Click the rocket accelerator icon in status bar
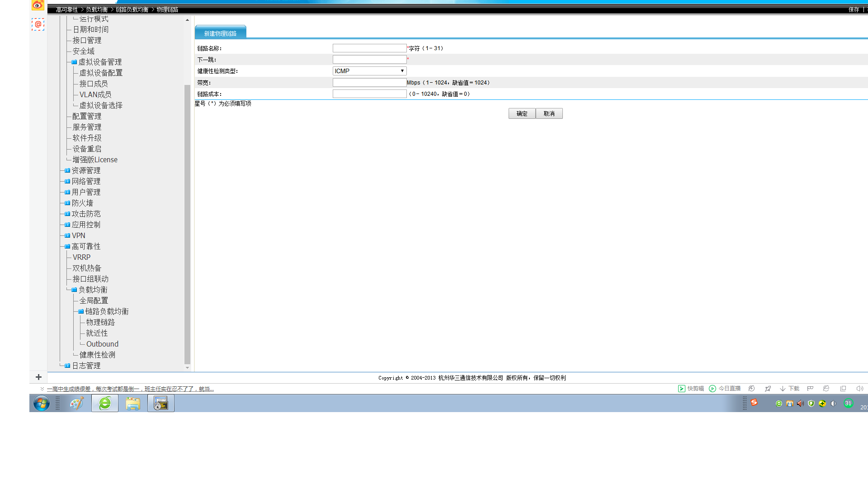 pos(768,389)
